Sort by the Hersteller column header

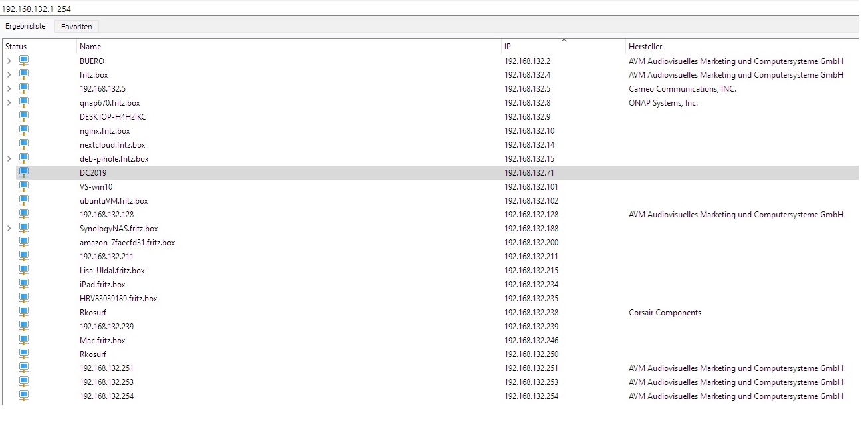(645, 47)
